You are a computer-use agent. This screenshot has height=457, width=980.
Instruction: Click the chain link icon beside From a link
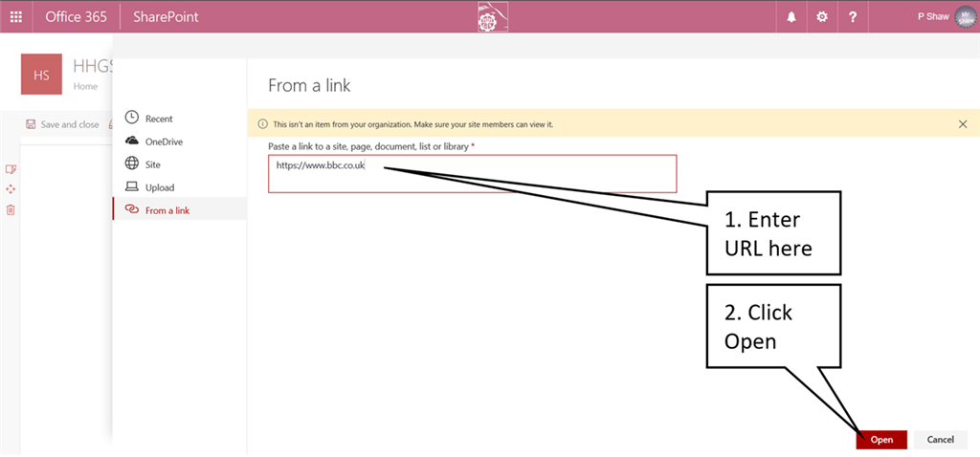pos(132,209)
